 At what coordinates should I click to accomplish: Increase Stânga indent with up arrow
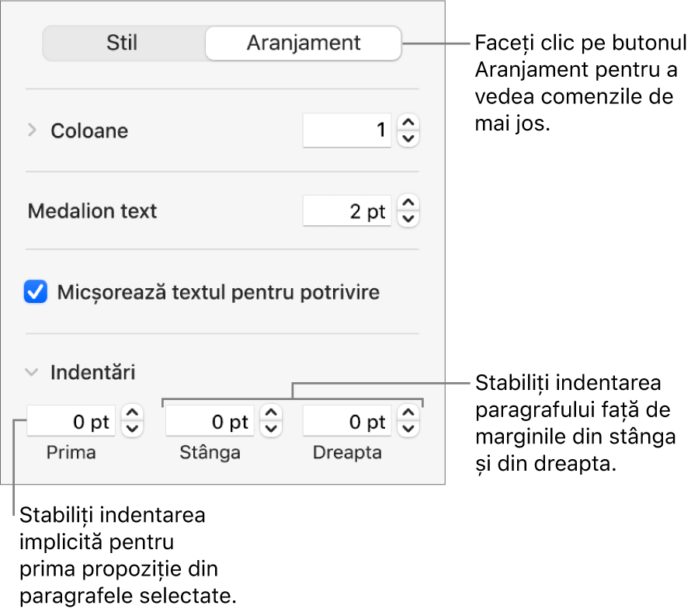(x=271, y=414)
